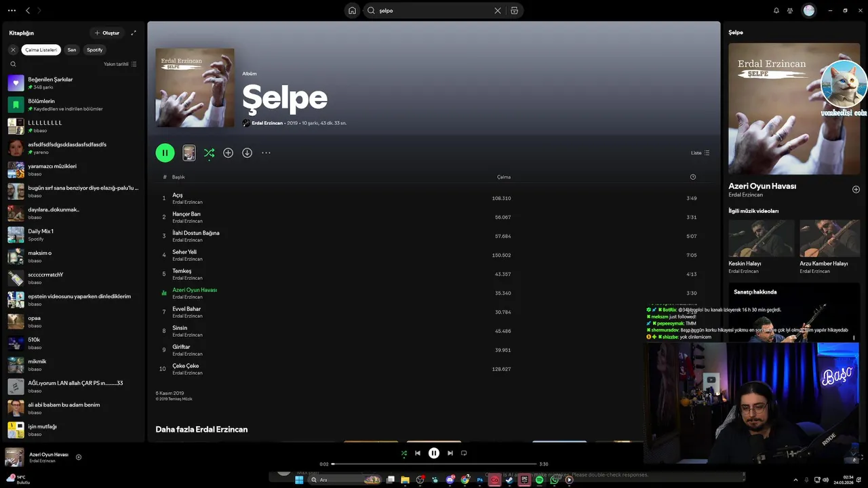868x488 pixels.
Task: Open the Windows Start menu
Action: click(x=299, y=480)
